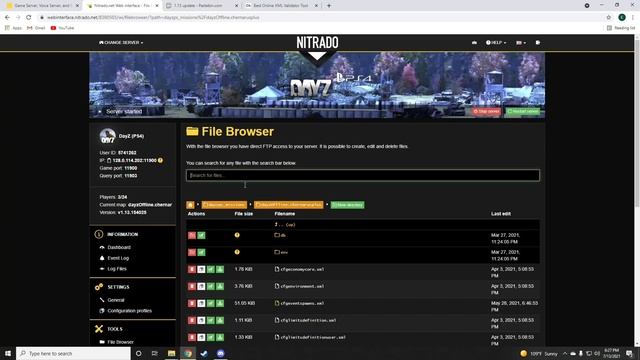Open Event Log in the sidebar

(118, 258)
